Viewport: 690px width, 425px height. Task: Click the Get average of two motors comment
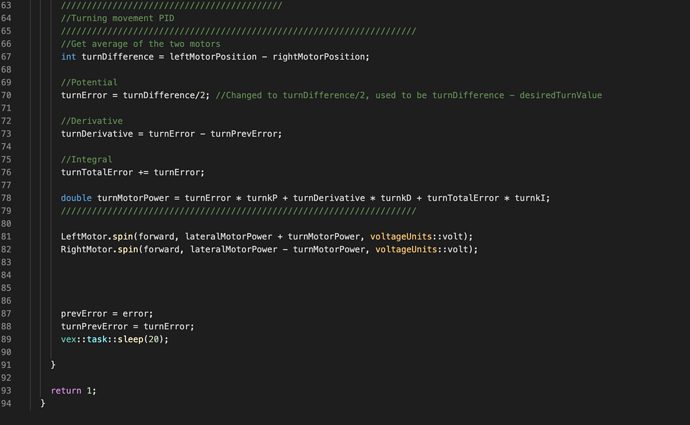point(140,44)
